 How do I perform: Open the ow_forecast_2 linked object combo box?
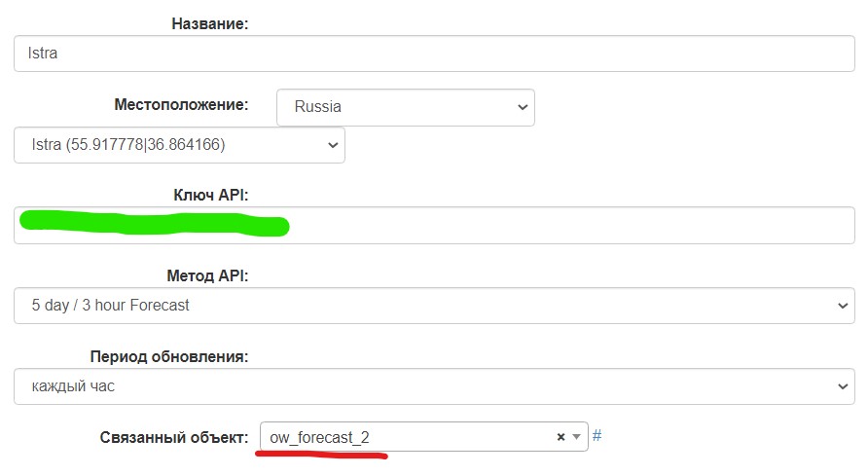click(x=409, y=437)
